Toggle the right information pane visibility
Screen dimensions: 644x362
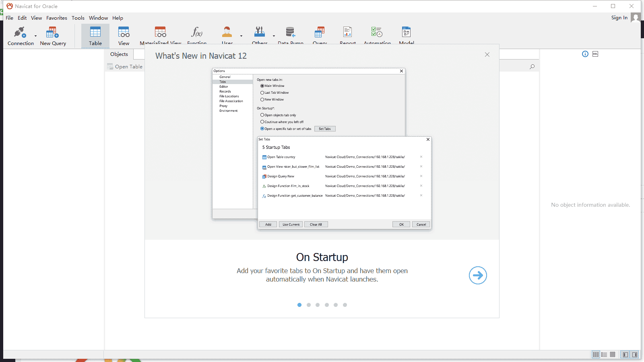(635, 354)
